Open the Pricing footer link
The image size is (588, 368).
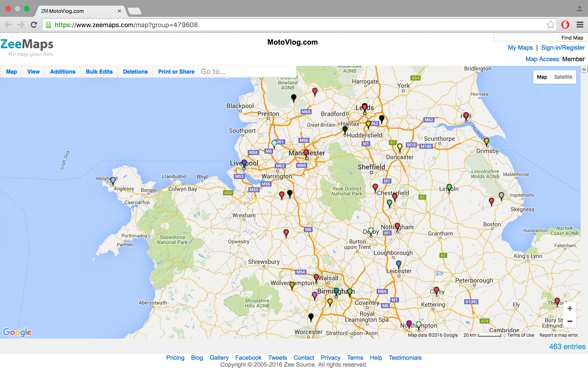pyautogui.click(x=175, y=357)
